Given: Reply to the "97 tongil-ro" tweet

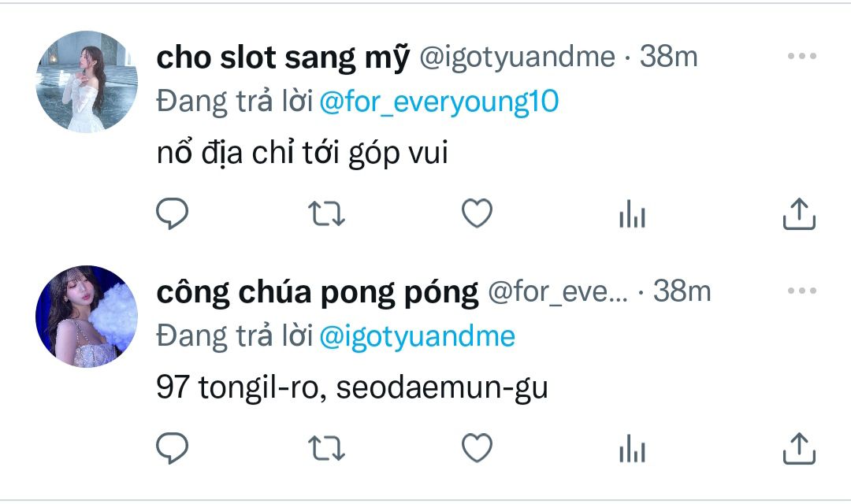Looking at the screenshot, I should coord(172,448).
